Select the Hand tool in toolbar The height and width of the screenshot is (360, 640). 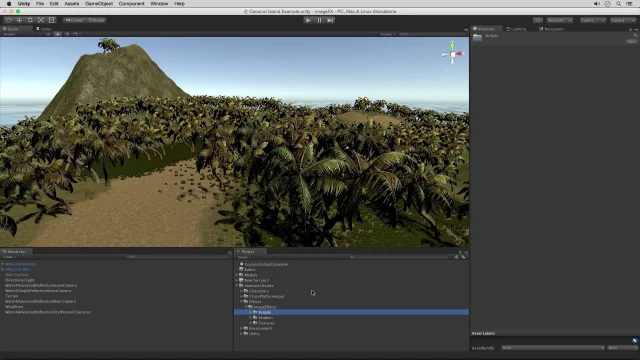coord(9,20)
